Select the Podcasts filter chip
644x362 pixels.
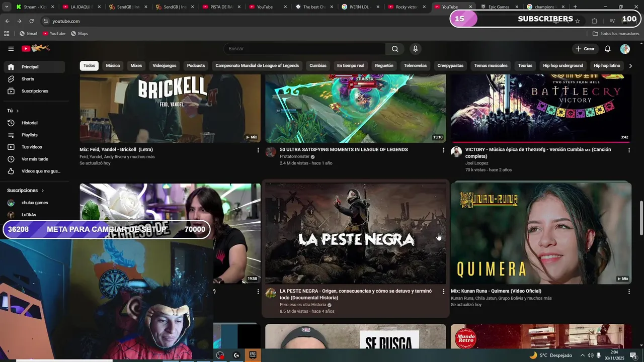click(196, 66)
